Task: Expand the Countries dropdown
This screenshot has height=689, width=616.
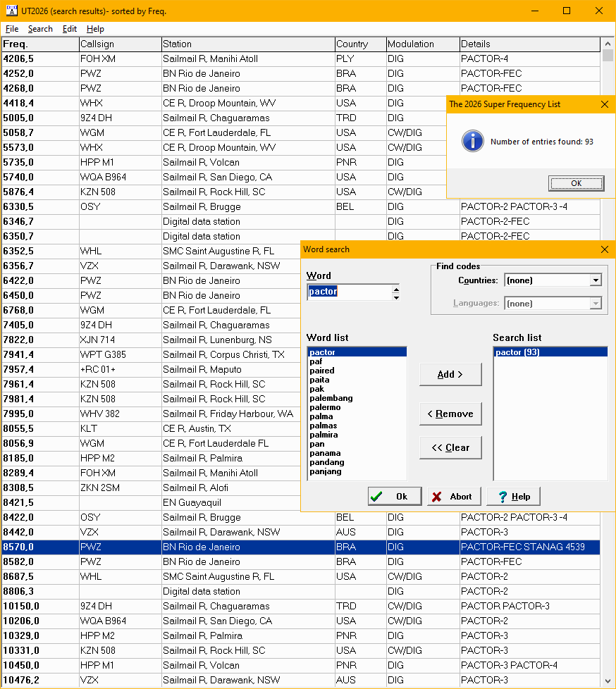Action: pyautogui.click(x=596, y=280)
